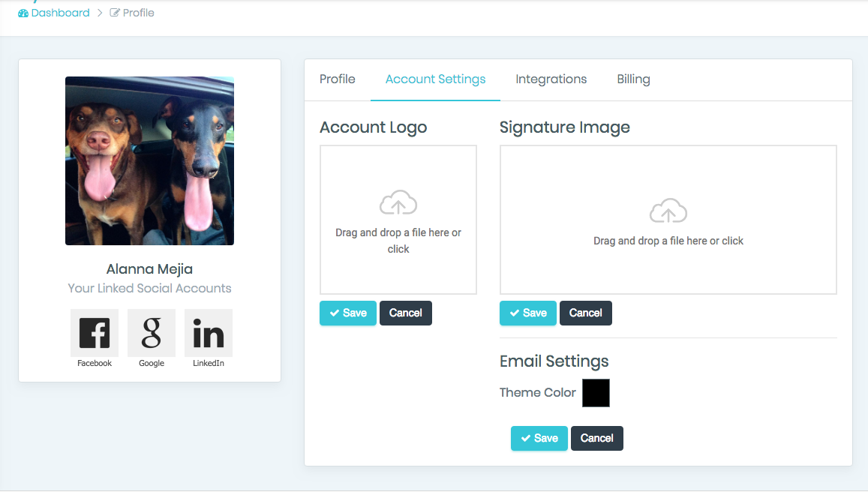Click the Profile edit icon in breadcrumb

pyautogui.click(x=115, y=13)
